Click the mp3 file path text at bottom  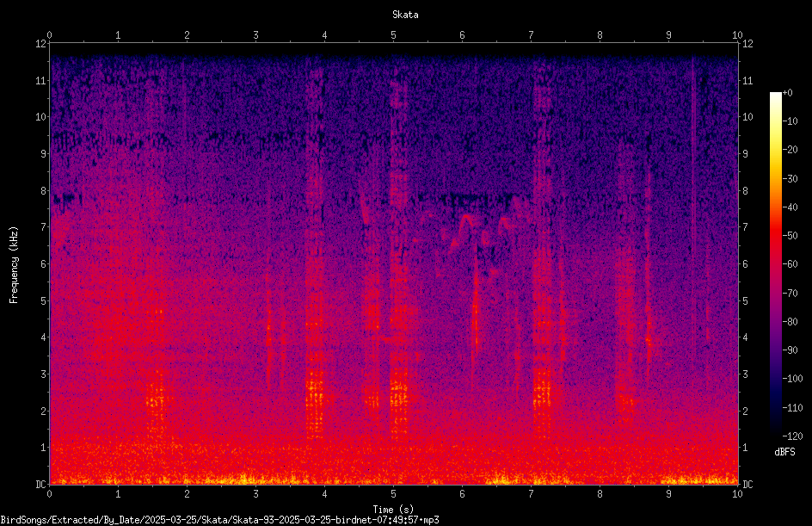pos(219,520)
